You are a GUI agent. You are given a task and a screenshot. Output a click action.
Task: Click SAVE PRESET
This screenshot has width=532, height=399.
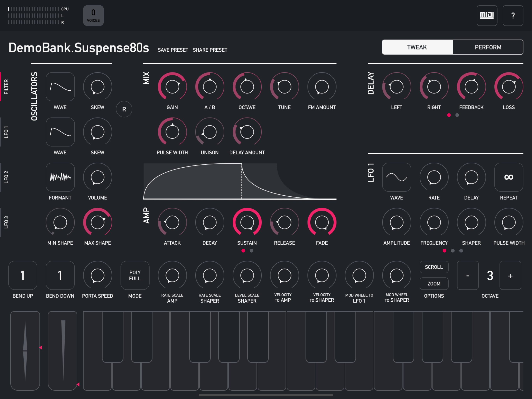173,50
